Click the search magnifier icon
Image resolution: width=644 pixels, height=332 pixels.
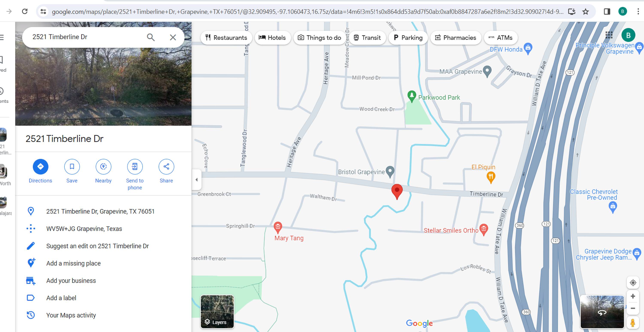click(x=150, y=37)
